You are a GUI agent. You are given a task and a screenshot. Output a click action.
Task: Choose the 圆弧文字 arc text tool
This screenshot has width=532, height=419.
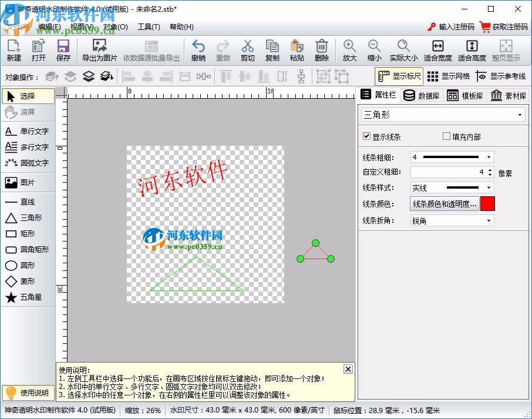[28, 163]
